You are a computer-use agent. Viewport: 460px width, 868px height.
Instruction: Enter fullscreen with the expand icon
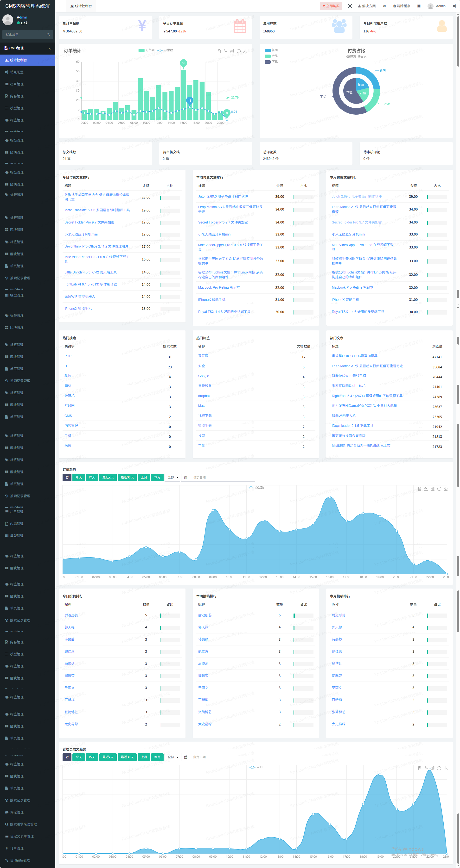[419, 6]
